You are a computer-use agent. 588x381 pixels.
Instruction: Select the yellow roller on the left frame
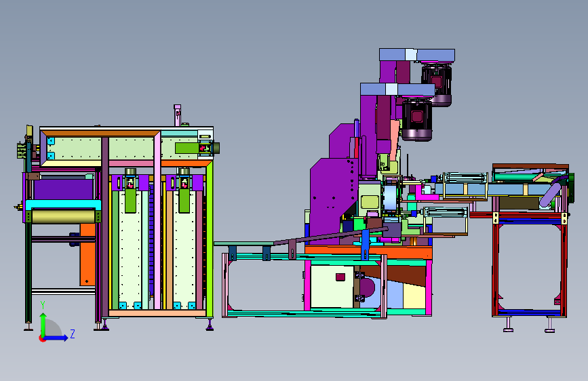point(63,216)
